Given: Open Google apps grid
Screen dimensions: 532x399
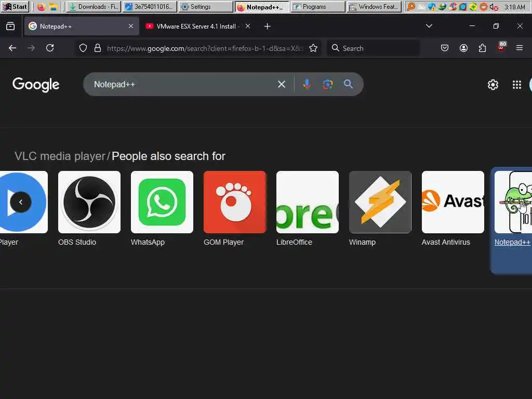Looking at the screenshot, I should click(517, 85).
